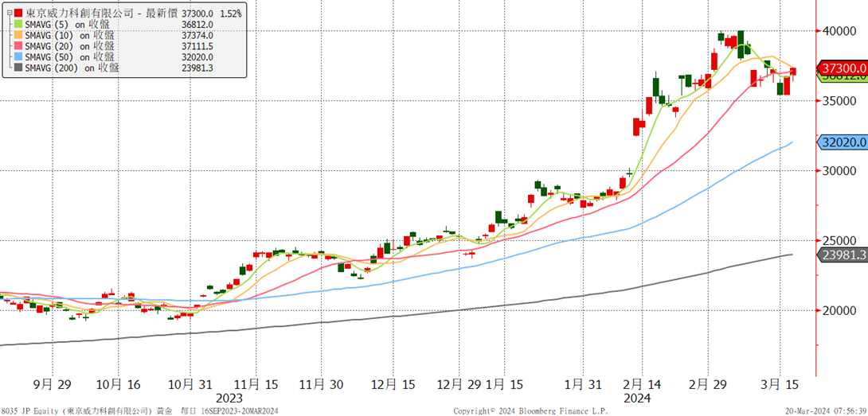
Task: Select the SMAVG (50) on 收盤 legend label
Action: (x=72, y=57)
